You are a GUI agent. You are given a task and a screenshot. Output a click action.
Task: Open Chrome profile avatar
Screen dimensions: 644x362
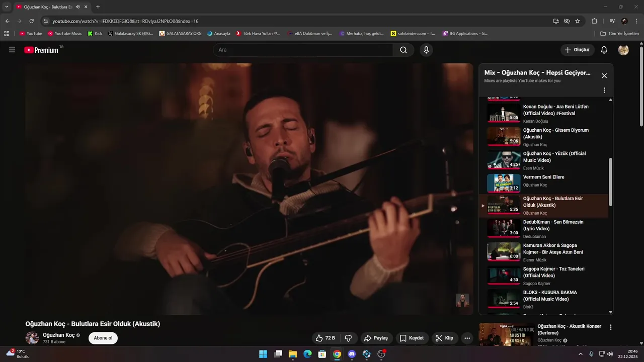(x=624, y=21)
